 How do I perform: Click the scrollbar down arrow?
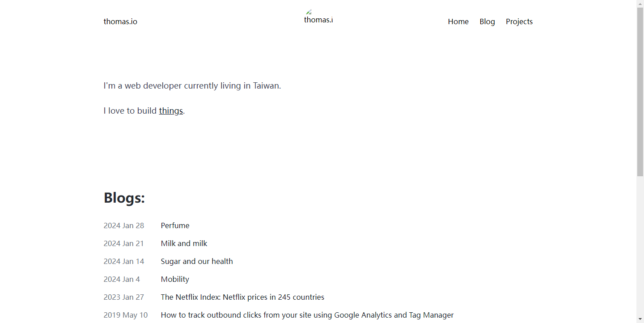click(x=640, y=319)
